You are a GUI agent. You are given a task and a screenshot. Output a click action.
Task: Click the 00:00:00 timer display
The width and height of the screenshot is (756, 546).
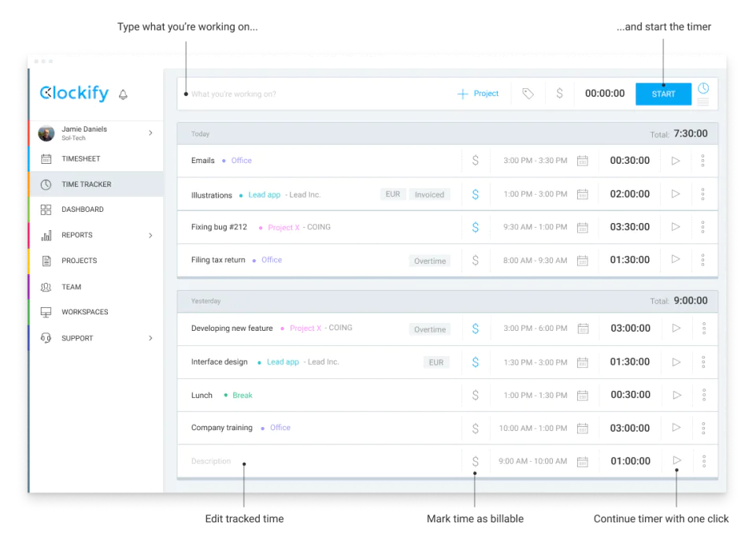(605, 93)
